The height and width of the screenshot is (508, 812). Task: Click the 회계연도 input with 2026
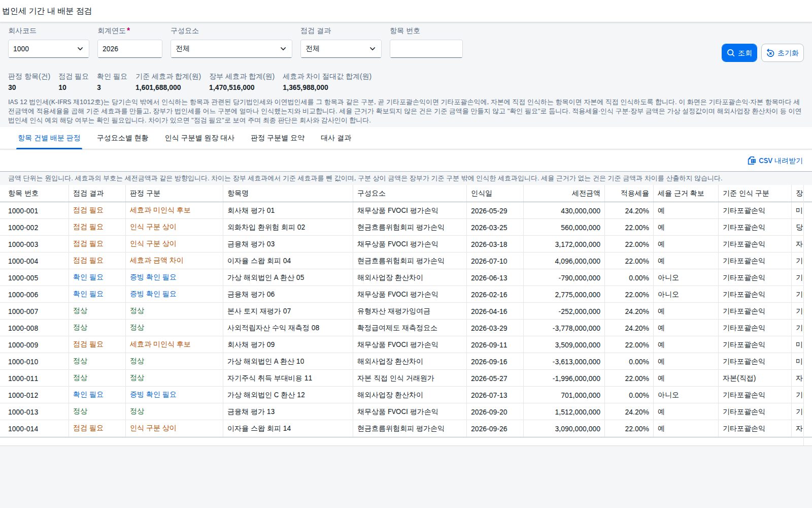click(130, 49)
